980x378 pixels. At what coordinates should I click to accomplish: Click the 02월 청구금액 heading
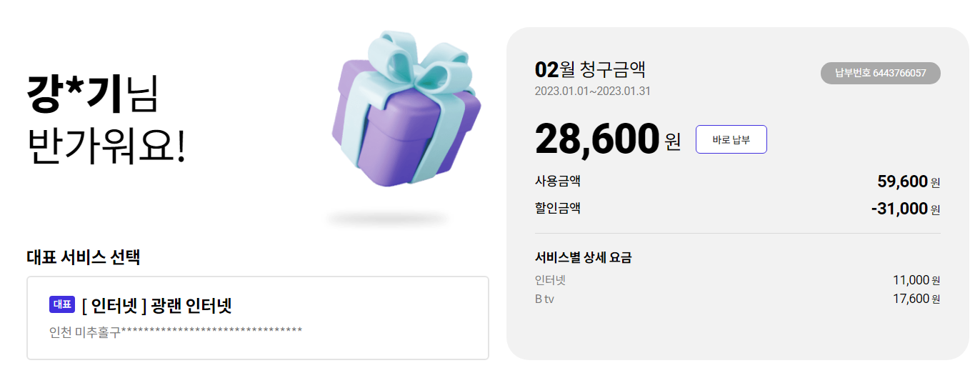coord(590,70)
